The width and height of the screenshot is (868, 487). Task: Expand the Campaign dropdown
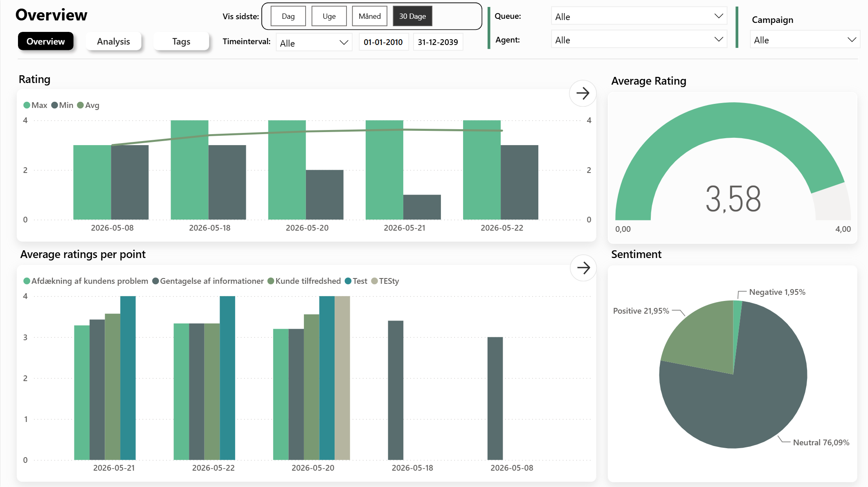point(805,40)
